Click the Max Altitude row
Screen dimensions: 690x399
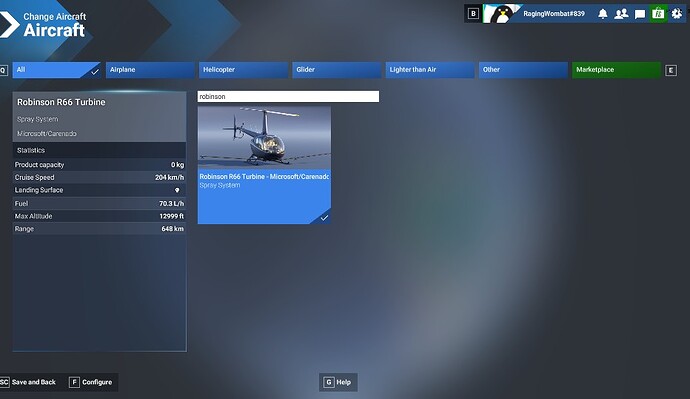click(x=99, y=216)
